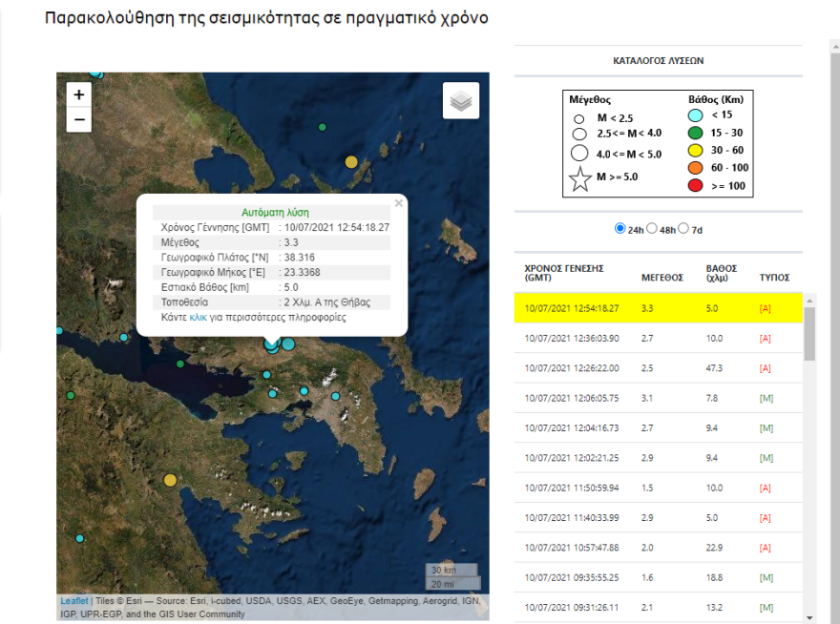The height and width of the screenshot is (624, 840).
Task: Click the cyan depth legend swatch under 15 Km
Action: tap(694, 114)
